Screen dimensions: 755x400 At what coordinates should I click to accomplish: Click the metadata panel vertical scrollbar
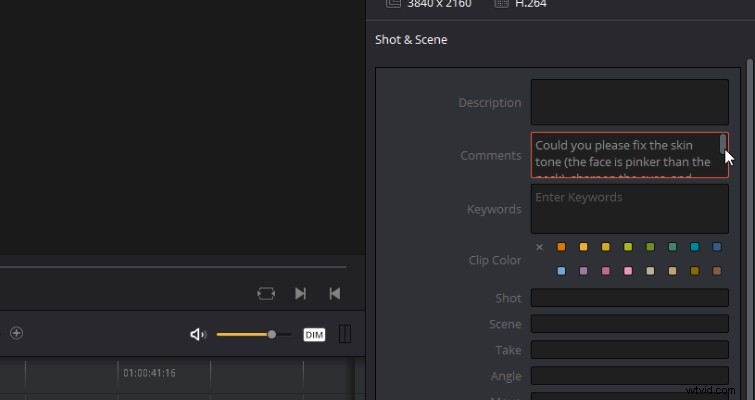[749, 229]
